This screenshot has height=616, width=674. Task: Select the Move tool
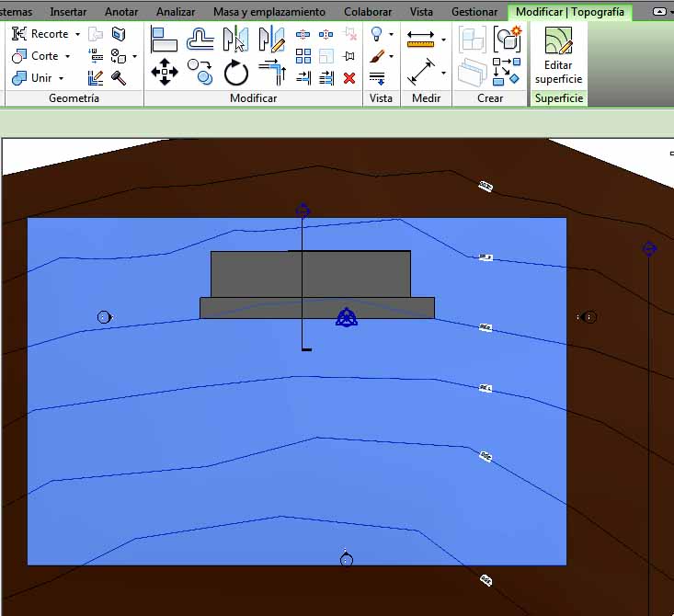pos(165,72)
